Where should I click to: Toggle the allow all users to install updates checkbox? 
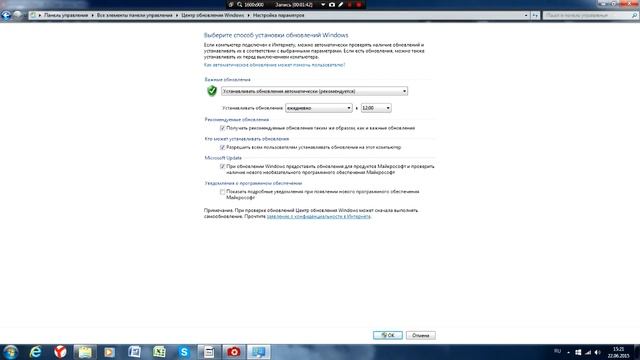pos(222,147)
